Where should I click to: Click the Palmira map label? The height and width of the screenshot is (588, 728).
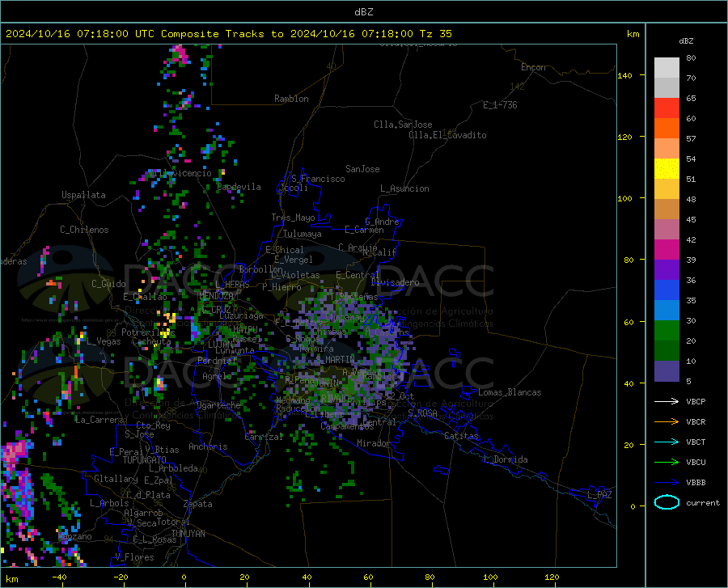pos(316,349)
